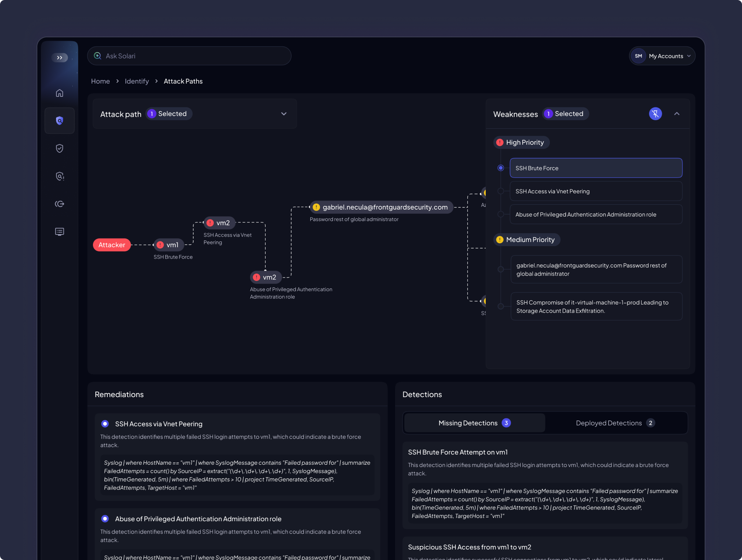Switch to Deployed Detections tab

[616, 423]
